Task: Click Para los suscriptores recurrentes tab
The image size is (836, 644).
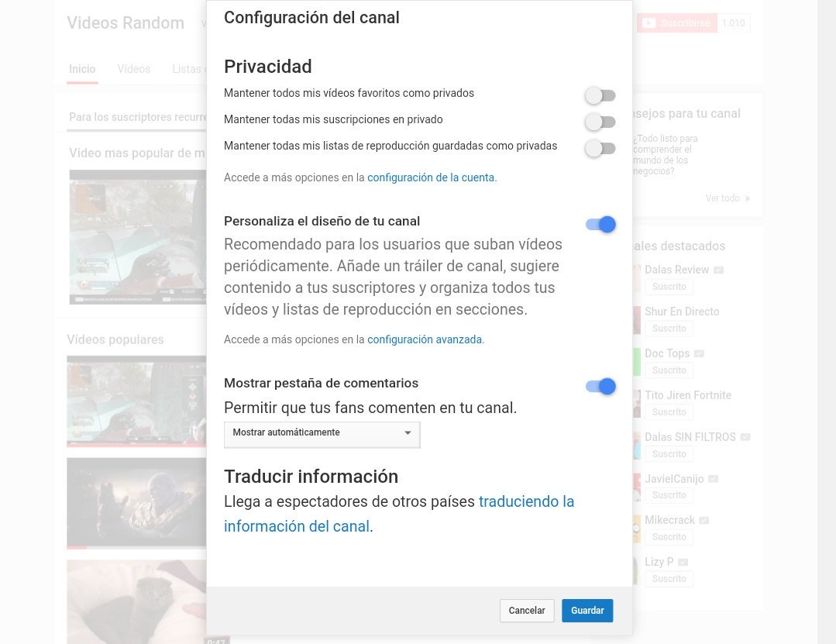Action: pos(138,117)
